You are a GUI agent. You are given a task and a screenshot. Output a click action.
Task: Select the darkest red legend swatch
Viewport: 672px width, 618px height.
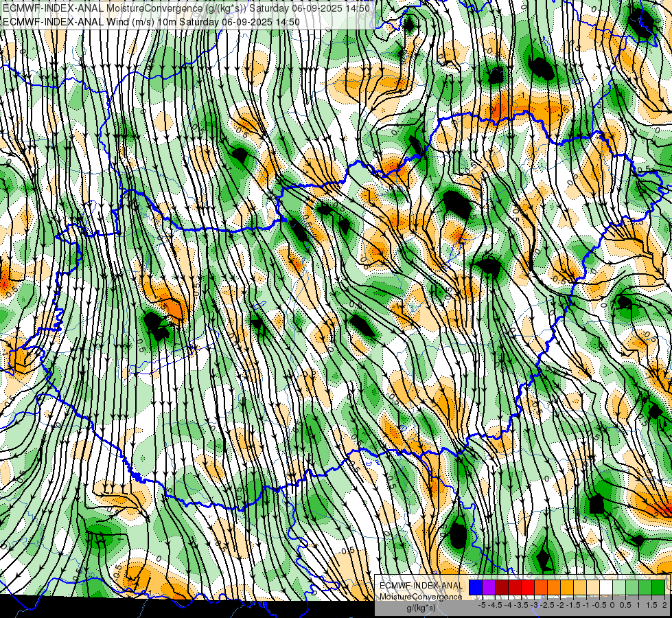coord(502,587)
